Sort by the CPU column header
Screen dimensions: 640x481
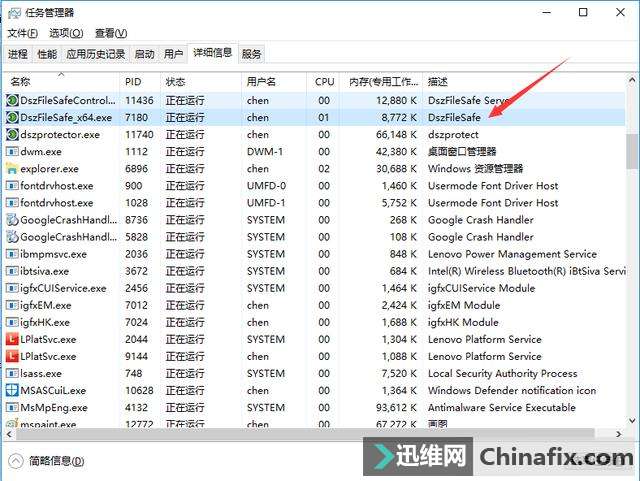pyautogui.click(x=322, y=82)
